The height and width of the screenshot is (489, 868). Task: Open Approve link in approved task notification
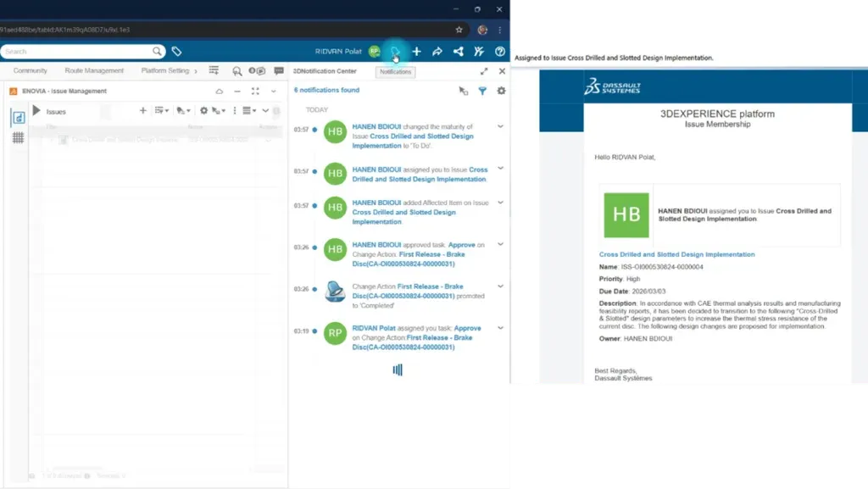[x=462, y=244]
